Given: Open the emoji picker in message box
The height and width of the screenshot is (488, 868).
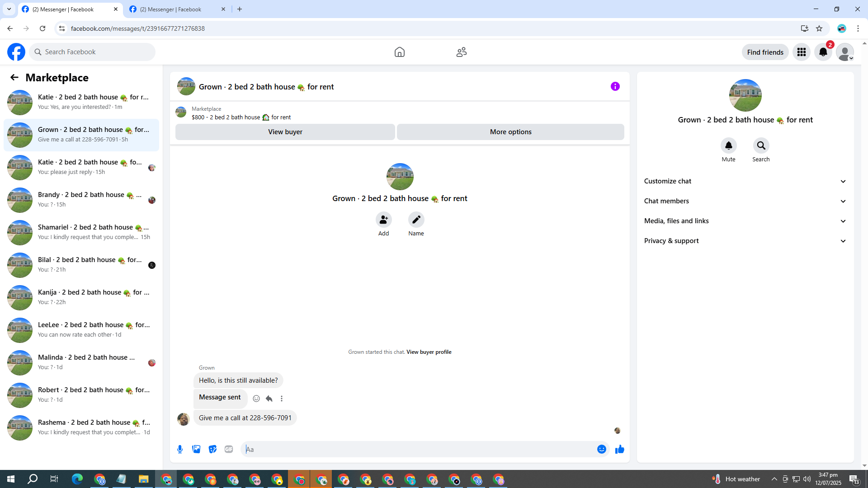Looking at the screenshot, I should point(601,449).
